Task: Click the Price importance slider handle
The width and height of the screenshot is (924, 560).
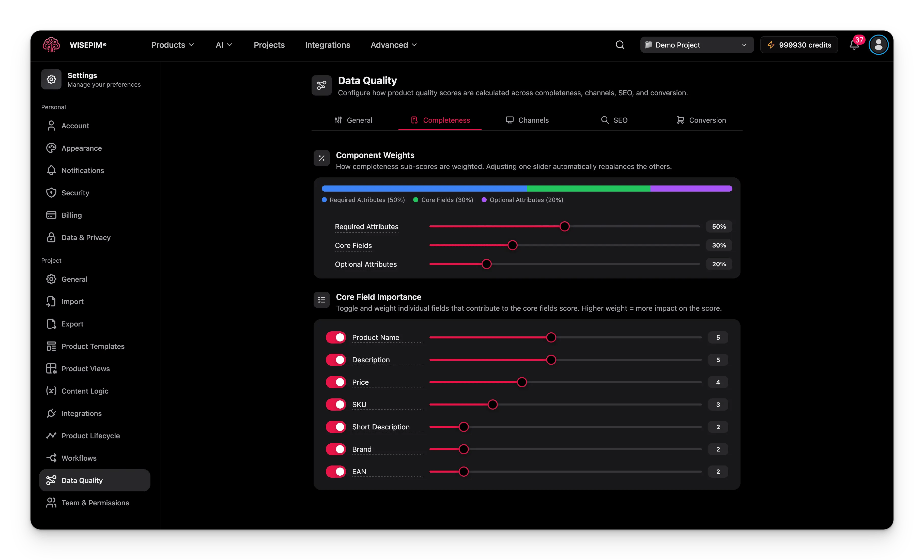Action: tap(522, 382)
